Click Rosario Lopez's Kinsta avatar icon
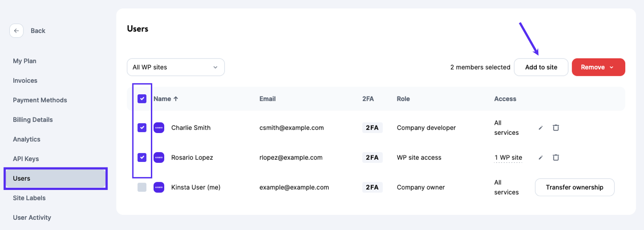The height and width of the screenshot is (230, 644). (159, 158)
